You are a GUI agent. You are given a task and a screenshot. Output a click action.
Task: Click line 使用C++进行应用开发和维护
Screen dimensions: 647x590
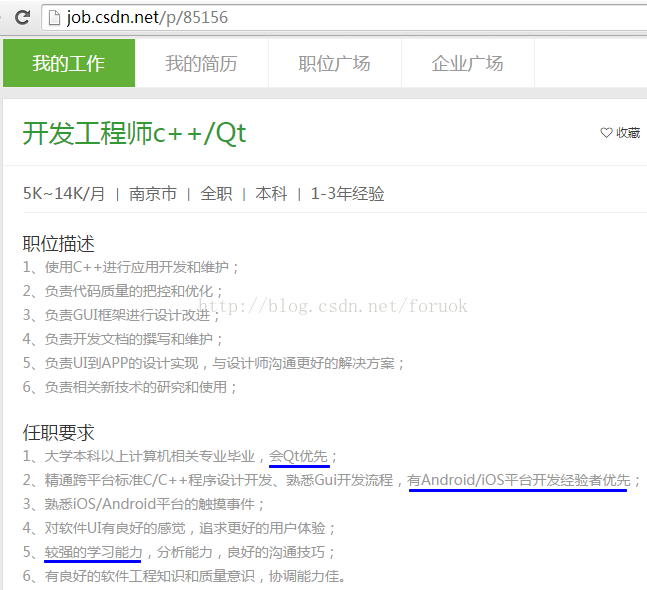pos(131,267)
